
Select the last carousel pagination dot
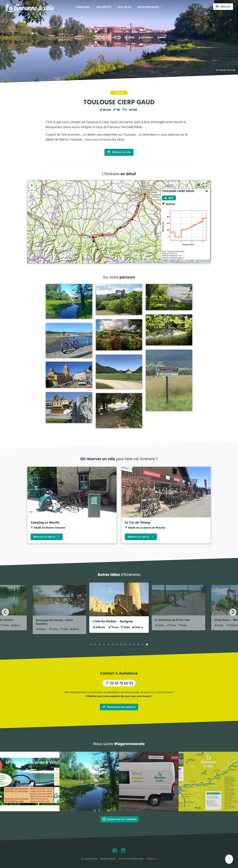click(147, 644)
